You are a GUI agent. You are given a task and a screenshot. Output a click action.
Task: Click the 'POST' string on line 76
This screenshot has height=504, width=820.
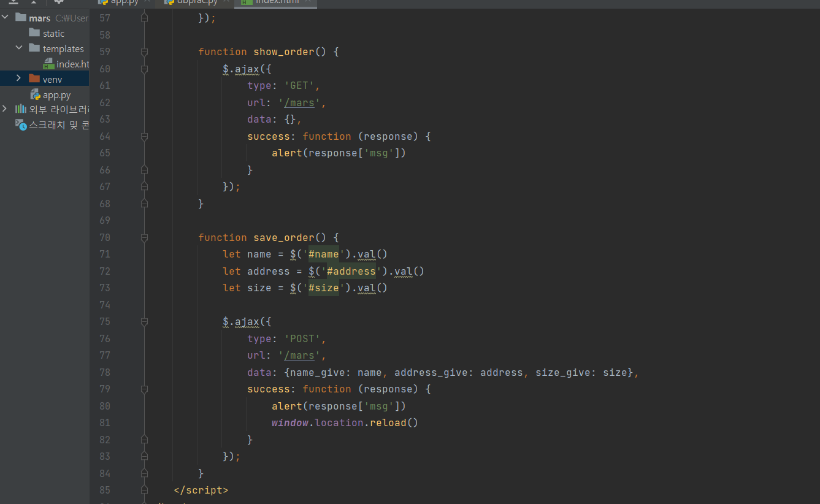302,339
